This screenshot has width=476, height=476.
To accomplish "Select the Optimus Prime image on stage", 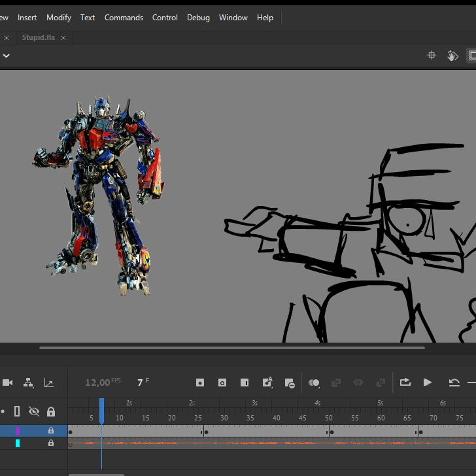I will click(99, 195).
